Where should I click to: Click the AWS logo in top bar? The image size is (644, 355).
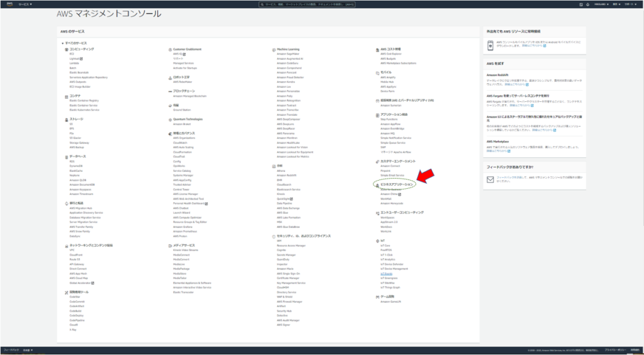click(x=9, y=4)
